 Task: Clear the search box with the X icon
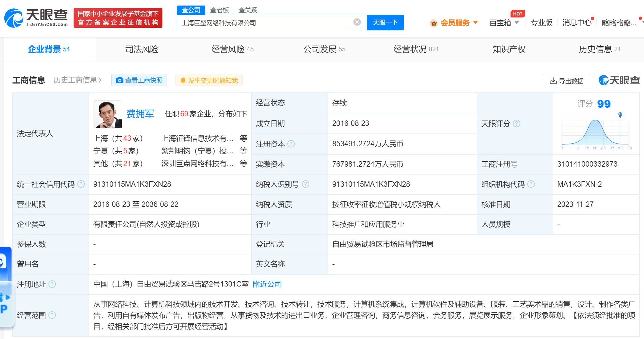[357, 22]
